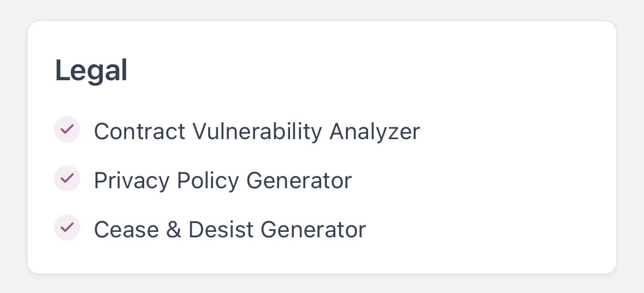
Task: Click the word "Desist" in the third item
Action: [221, 230]
